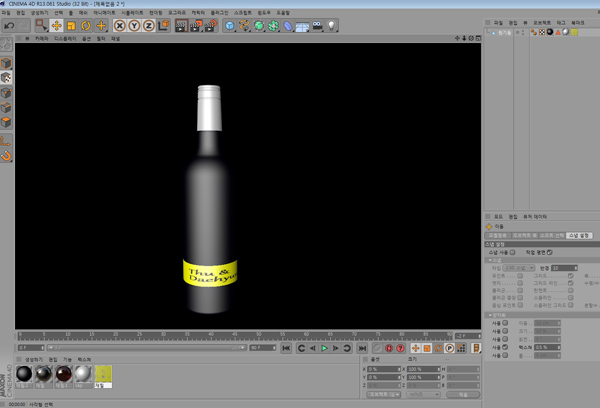Image resolution: width=600 pixels, height=408 pixels.
Task: Toggle the Grid snapping checkbox
Action: point(571,276)
